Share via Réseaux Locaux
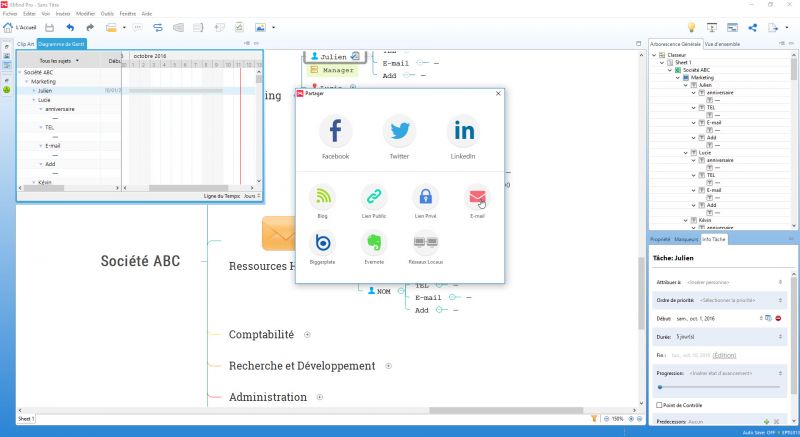800x437 pixels. click(x=426, y=243)
